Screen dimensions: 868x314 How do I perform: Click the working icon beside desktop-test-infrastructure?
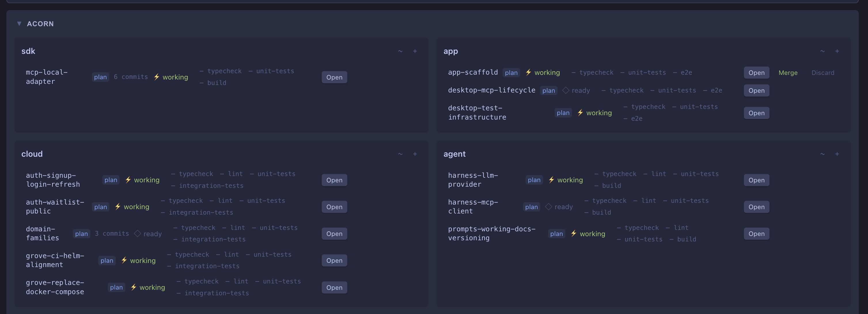pos(580,113)
